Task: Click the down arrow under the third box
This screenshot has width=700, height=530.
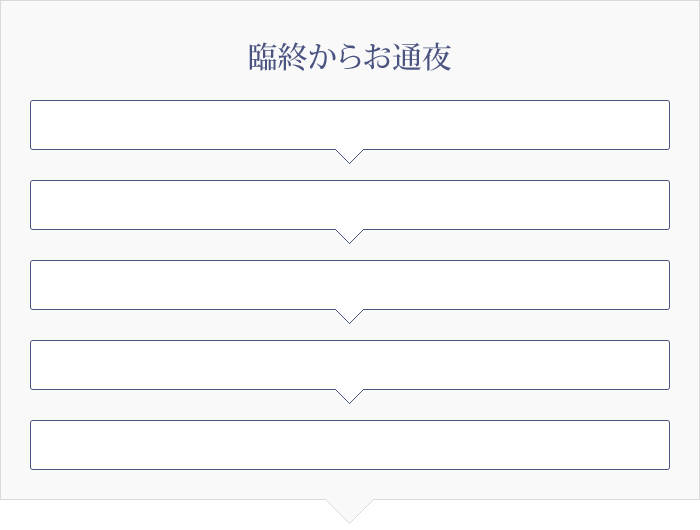Action: (350, 316)
